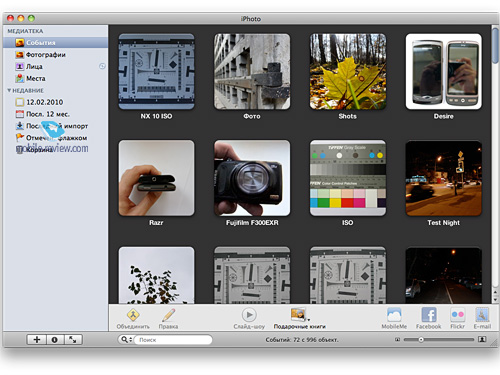
Task: Click the map pin icon beside Места
Action: (x=20, y=78)
